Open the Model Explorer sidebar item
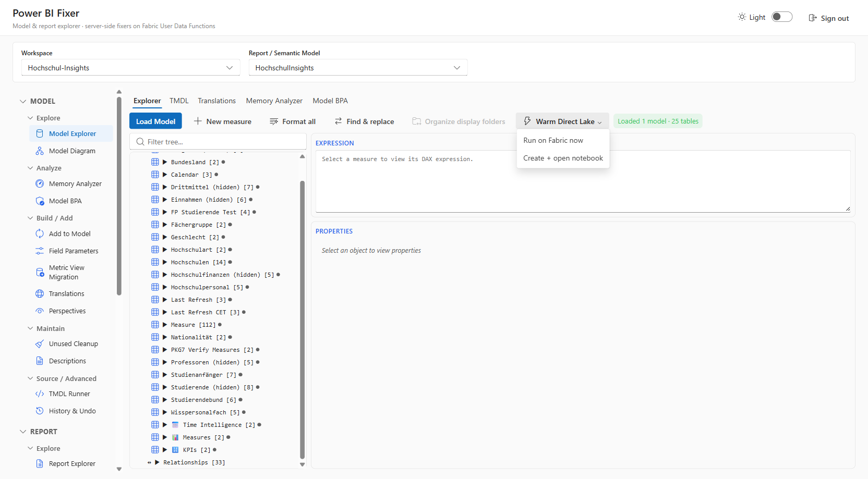 pyautogui.click(x=71, y=133)
